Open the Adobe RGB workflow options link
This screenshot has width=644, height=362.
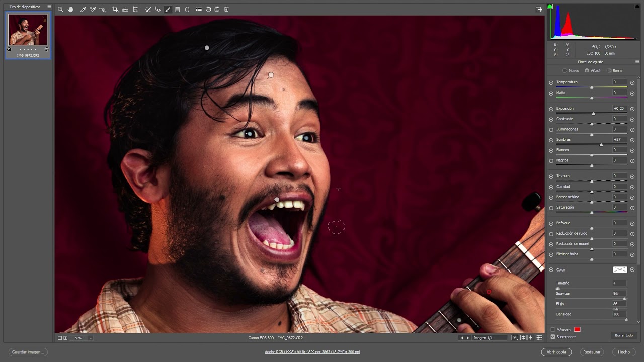(312, 352)
